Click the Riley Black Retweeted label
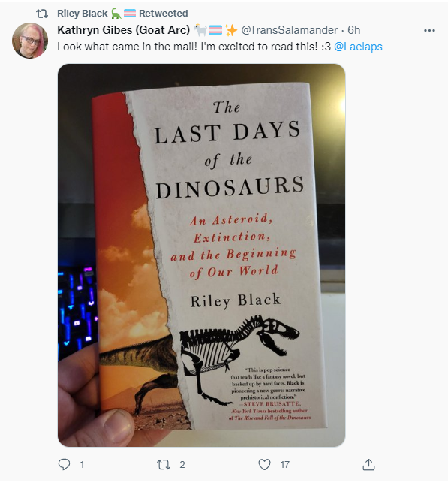448x483 pixels. [x=122, y=14]
